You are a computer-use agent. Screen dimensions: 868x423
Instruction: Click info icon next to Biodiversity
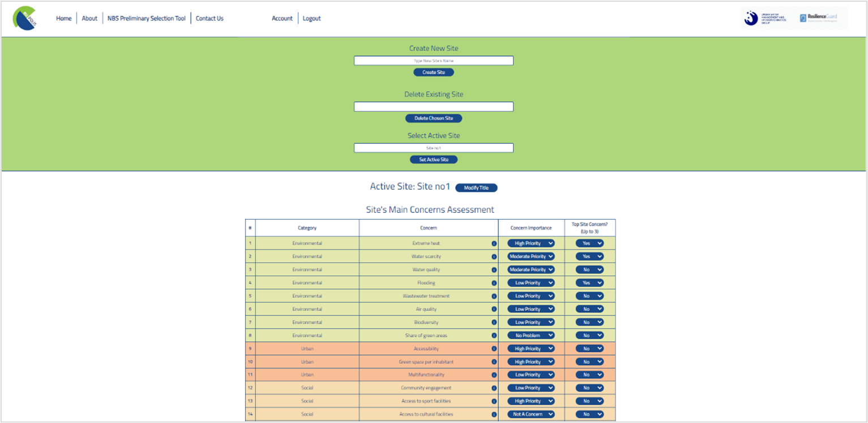(494, 322)
